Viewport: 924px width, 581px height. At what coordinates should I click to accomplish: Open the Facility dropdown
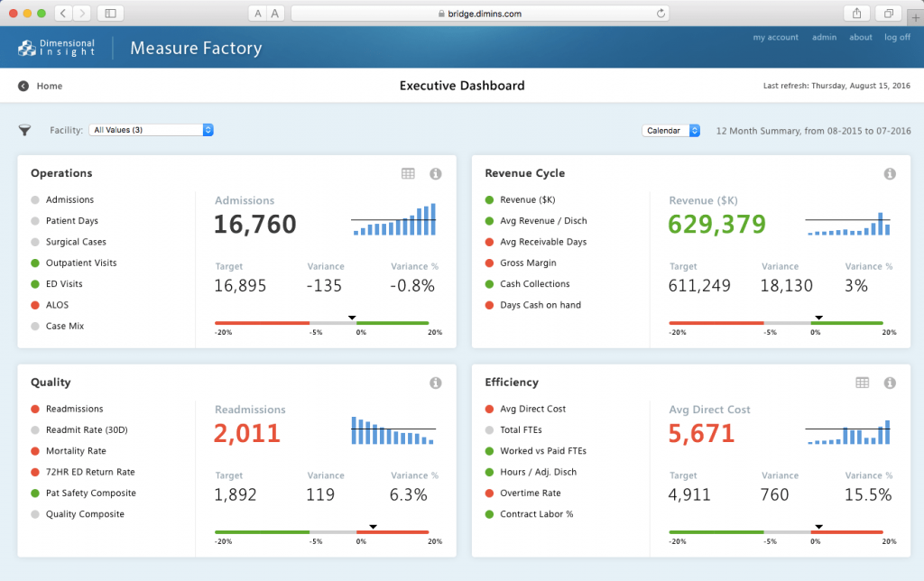pyautogui.click(x=151, y=130)
